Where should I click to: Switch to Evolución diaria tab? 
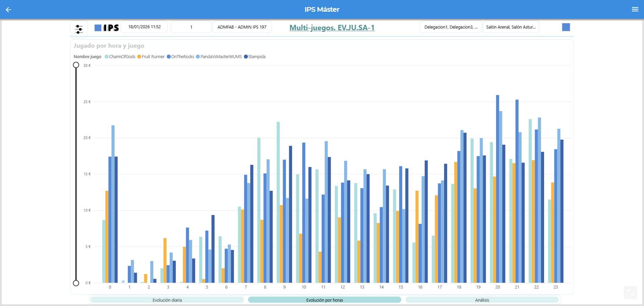pyautogui.click(x=167, y=300)
